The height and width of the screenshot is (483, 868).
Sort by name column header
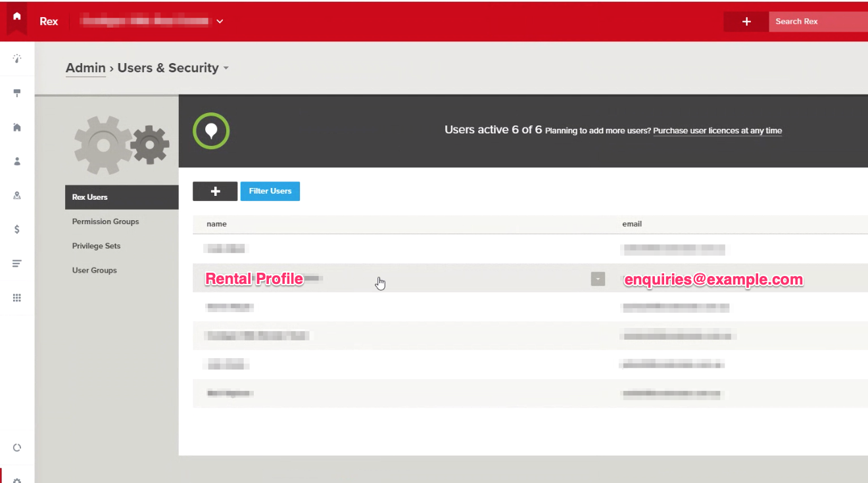click(x=216, y=224)
